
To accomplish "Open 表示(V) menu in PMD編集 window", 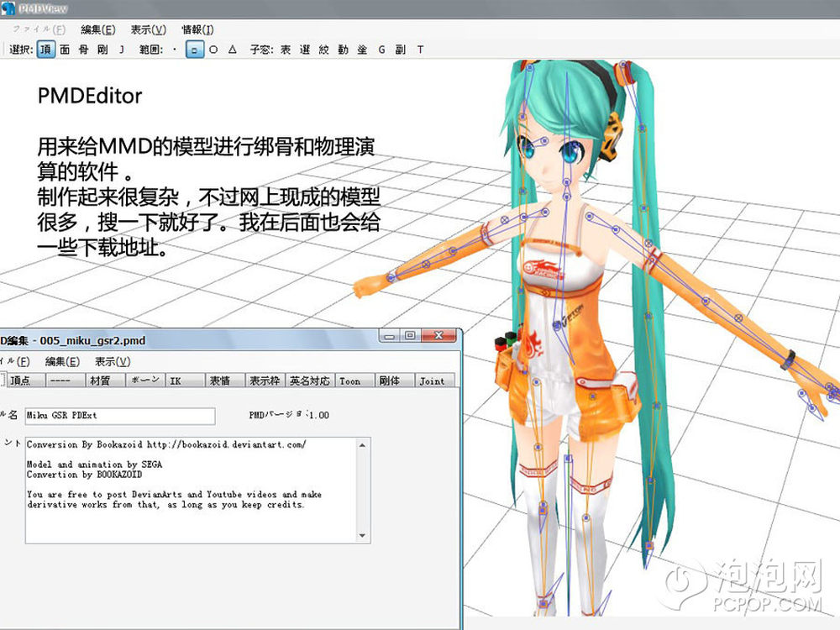I will tap(113, 361).
